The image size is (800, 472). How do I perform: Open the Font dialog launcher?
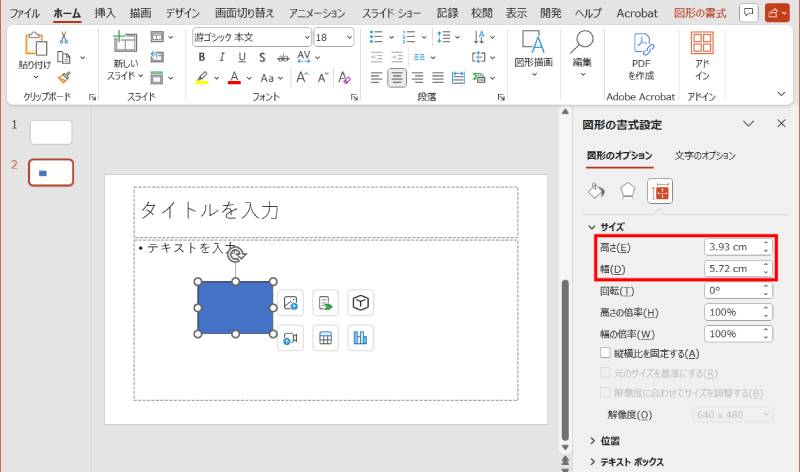(355, 97)
